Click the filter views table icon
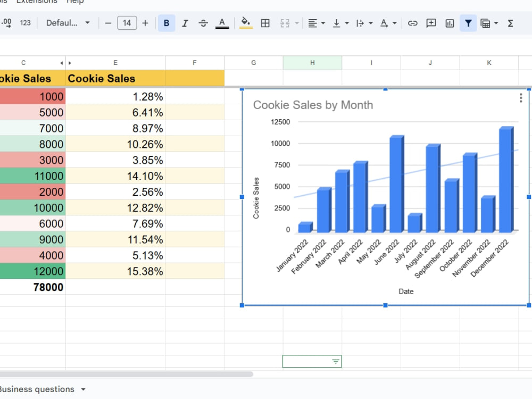The image size is (532, 399). click(x=486, y=23)
